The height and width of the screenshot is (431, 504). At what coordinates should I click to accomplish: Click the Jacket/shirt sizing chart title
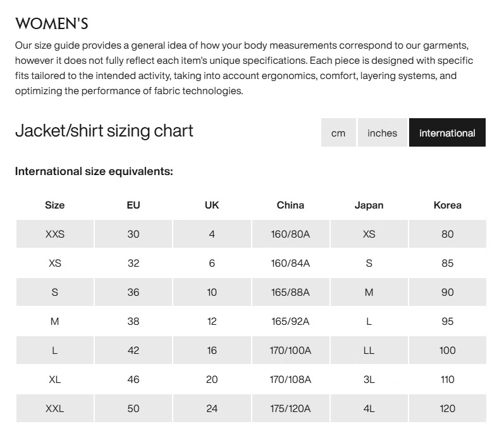[x=104, y=131]
